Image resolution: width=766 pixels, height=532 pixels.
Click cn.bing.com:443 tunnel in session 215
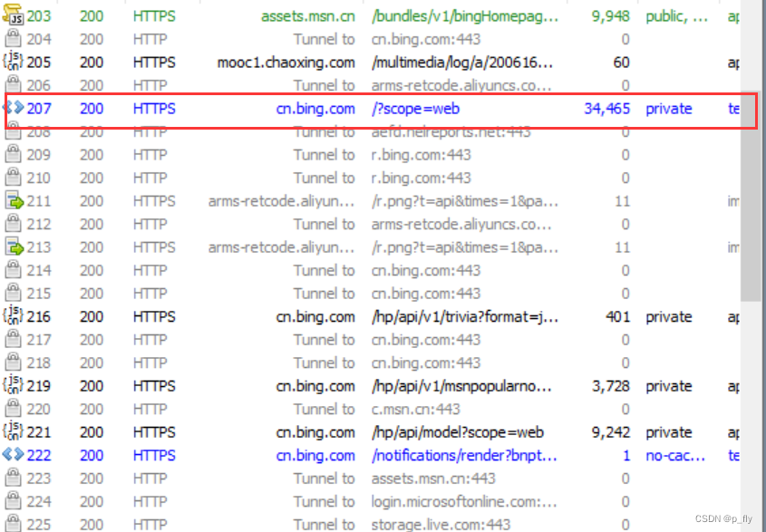tap(425, 294)
